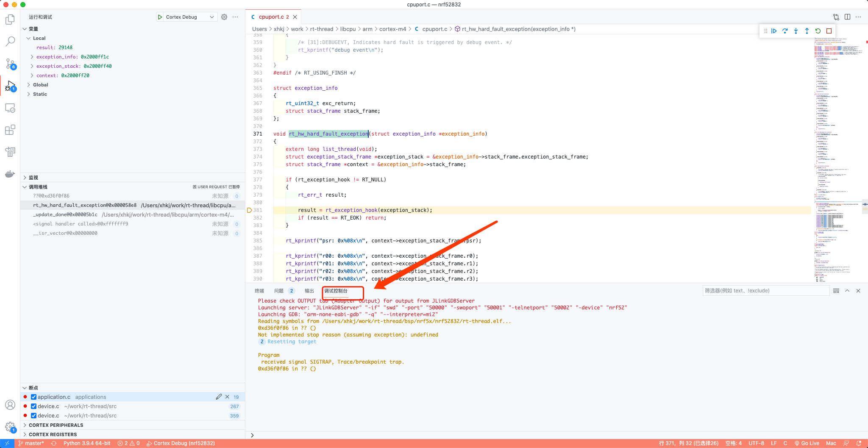Open changes compare icon in editor title
Image resolution: width=868 pixels, height=448 pixels.
coord(836,17)
